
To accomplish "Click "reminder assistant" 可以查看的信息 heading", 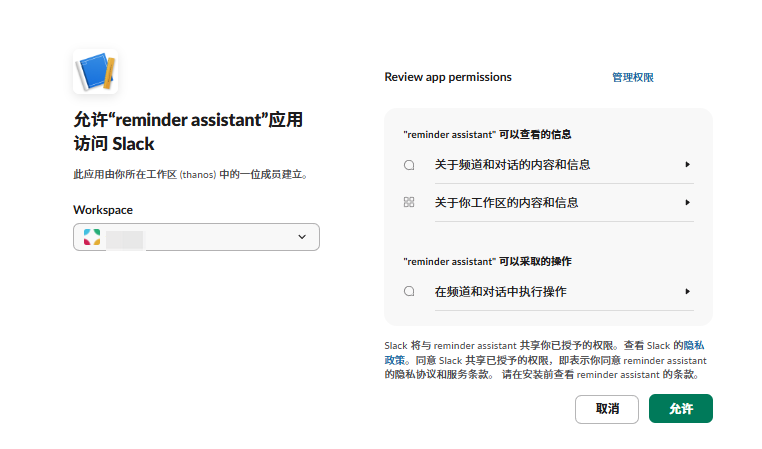I will 487,135.
